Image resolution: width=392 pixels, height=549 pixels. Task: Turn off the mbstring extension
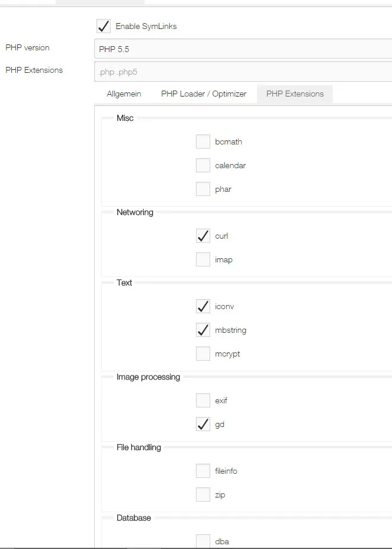pyautogui.click(x=203, y=330)
